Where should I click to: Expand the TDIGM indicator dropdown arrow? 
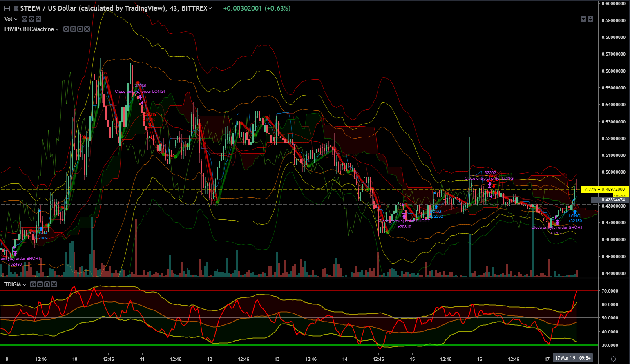25,285
